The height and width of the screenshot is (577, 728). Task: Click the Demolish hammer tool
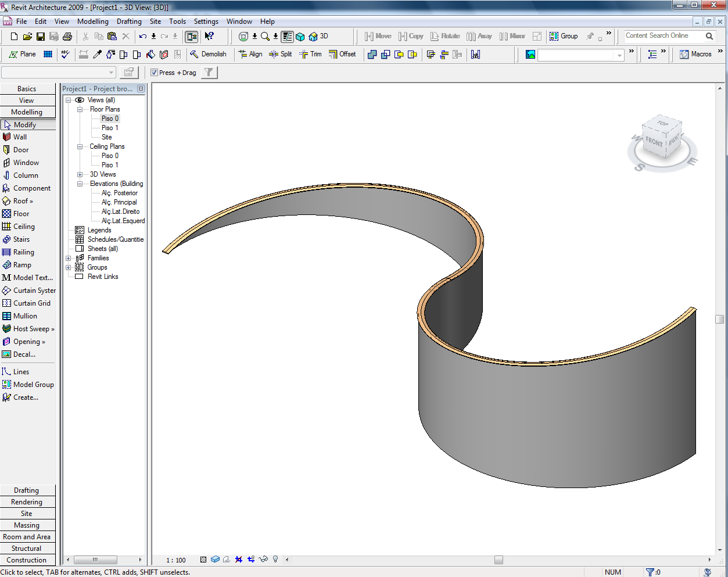pos(208,54)
